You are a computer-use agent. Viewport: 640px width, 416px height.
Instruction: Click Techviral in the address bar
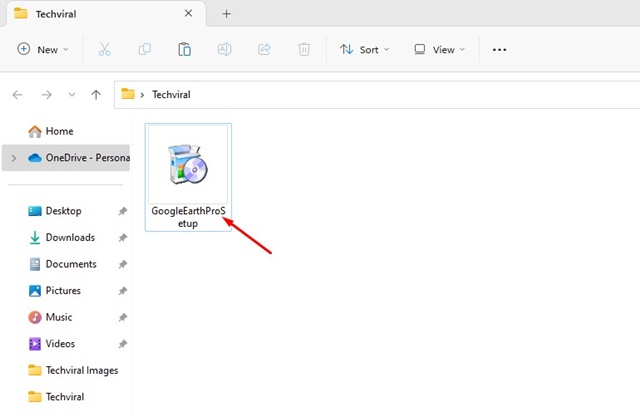171,95
